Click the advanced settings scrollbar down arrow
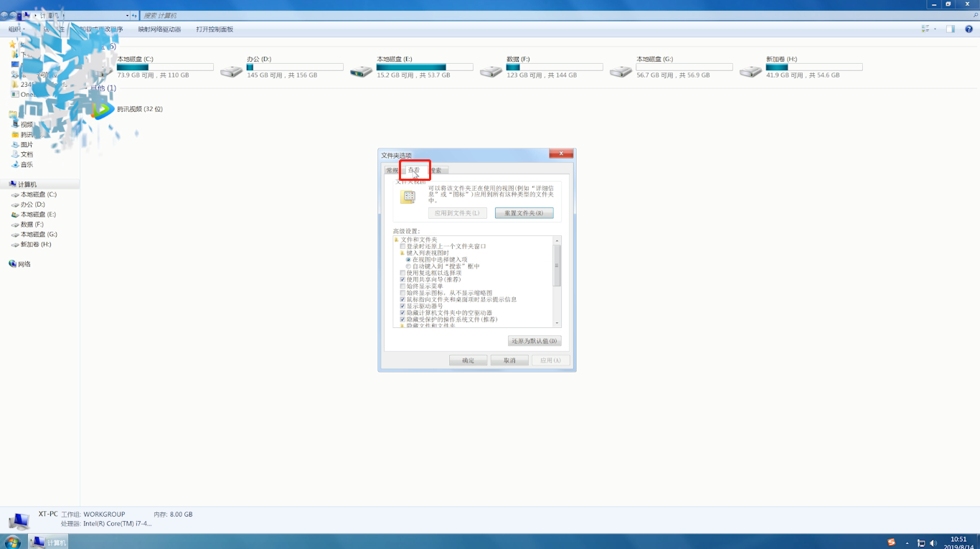Image resolution: width=980 pixels, height=549 pixels. (557, 324)
